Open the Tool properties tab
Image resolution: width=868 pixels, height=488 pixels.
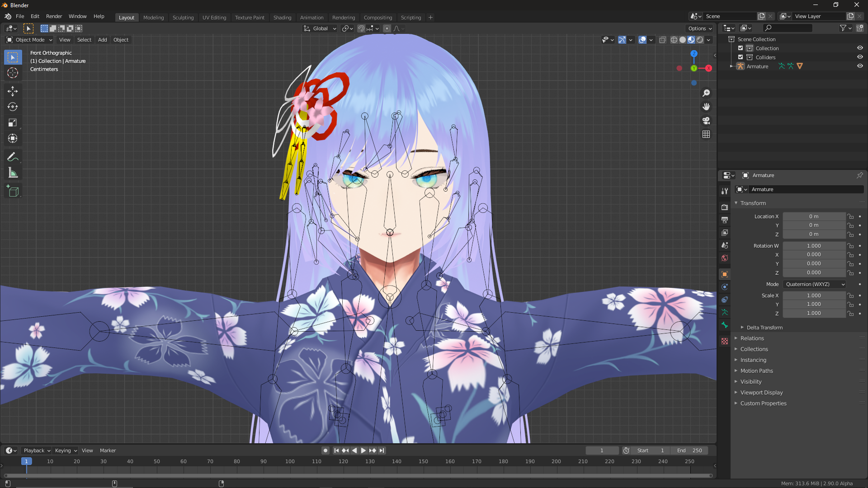tap(725, 191)
